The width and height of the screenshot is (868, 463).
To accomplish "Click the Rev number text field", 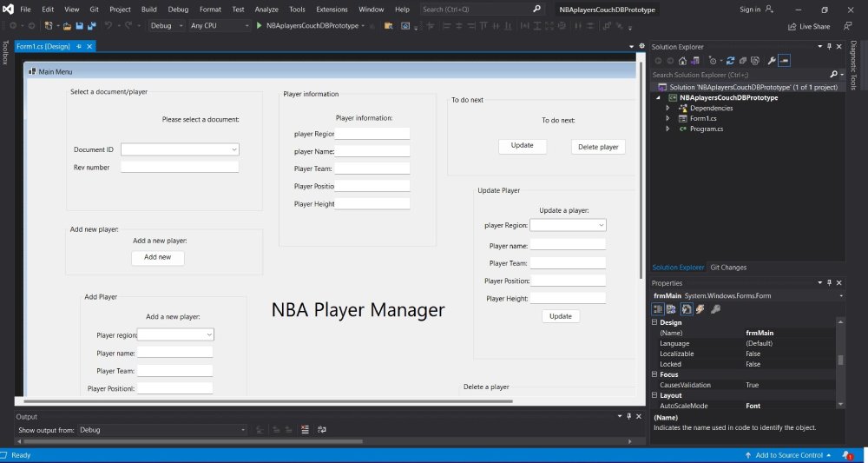I will coord(180,167).
